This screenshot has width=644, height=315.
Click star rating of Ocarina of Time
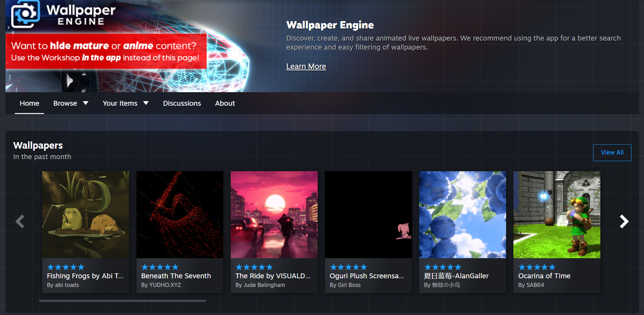tap(537, 267)
